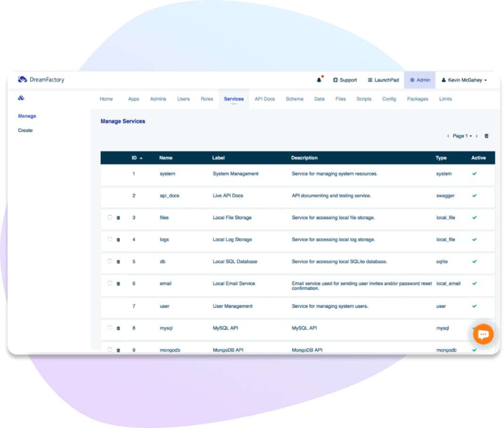Delete the files service row
This screenshot has height=428, width=504.
(118, 218)
